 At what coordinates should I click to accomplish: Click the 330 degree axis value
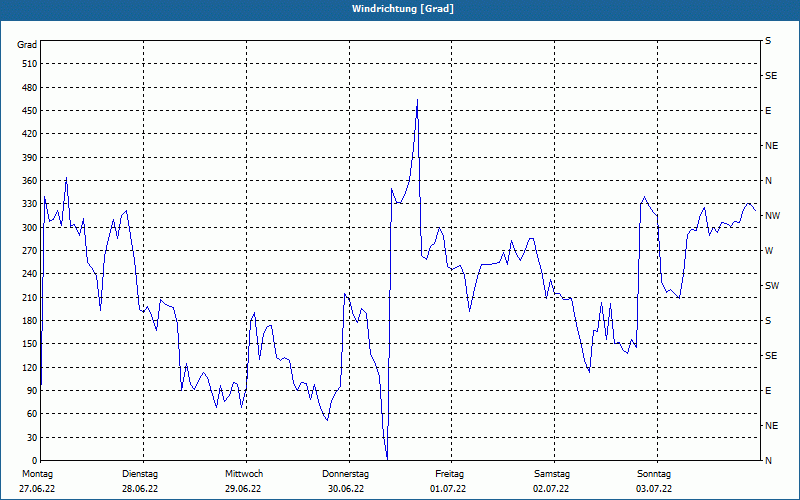pos(29,204)
